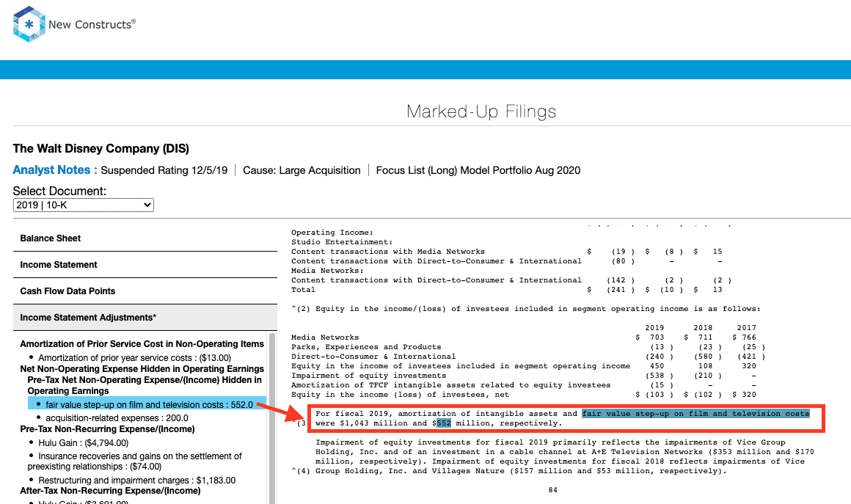Viewport: 851px width, 504px height.
Task: Click The Walt Disney Company (DIS) title
Action: click(x=101, y=149)
